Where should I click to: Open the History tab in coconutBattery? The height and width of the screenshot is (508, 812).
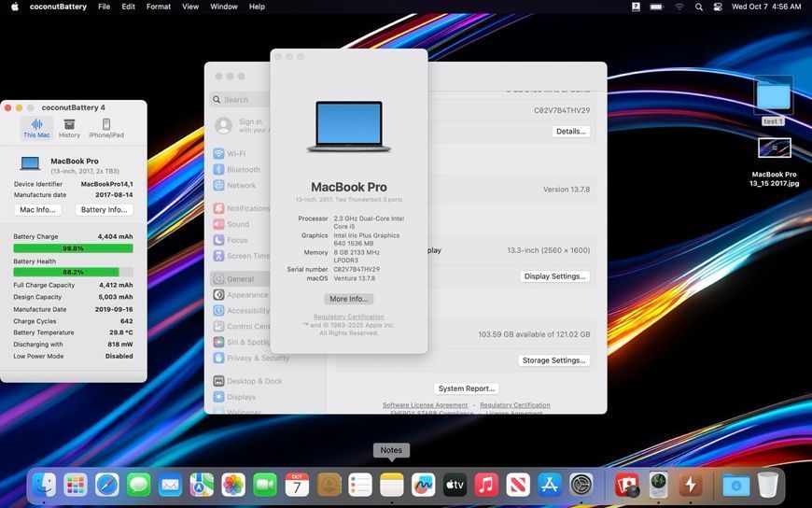[69, 128]
